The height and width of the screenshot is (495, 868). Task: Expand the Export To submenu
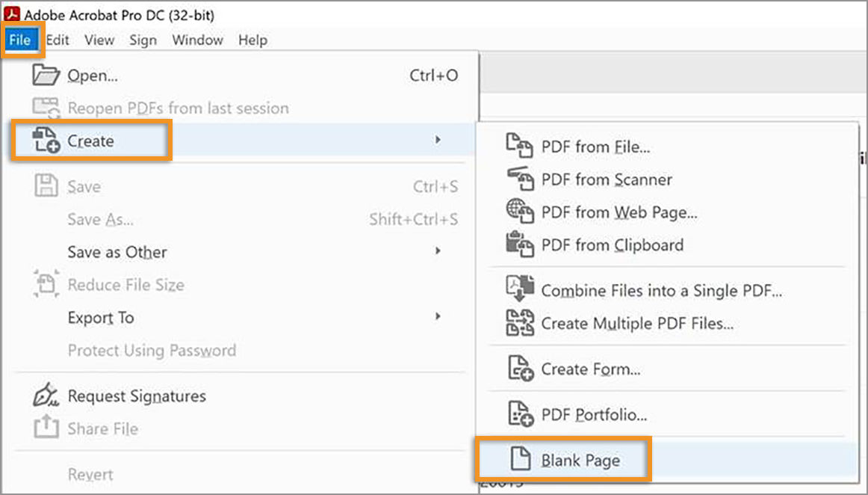(x=438, y=317)
